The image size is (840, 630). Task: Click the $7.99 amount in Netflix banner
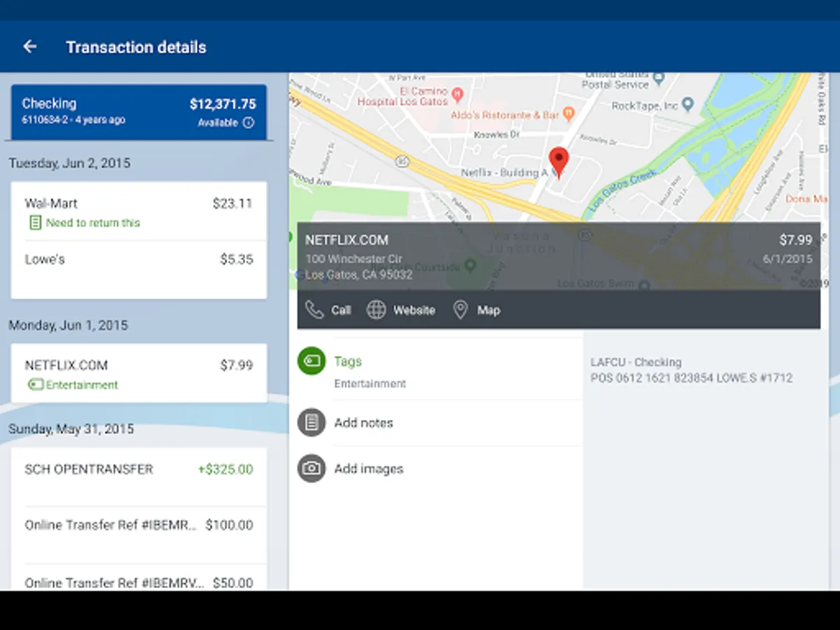[795, 240]
